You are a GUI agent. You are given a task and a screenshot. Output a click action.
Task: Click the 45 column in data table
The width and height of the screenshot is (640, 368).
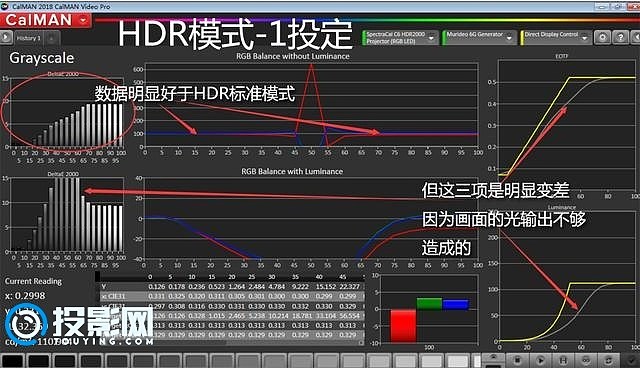point(342,277)
